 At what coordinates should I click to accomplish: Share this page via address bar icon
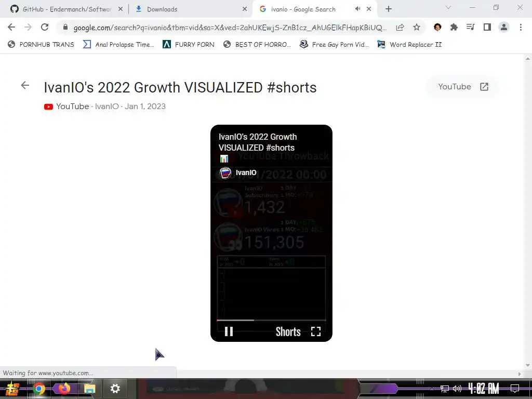point(400,27)
